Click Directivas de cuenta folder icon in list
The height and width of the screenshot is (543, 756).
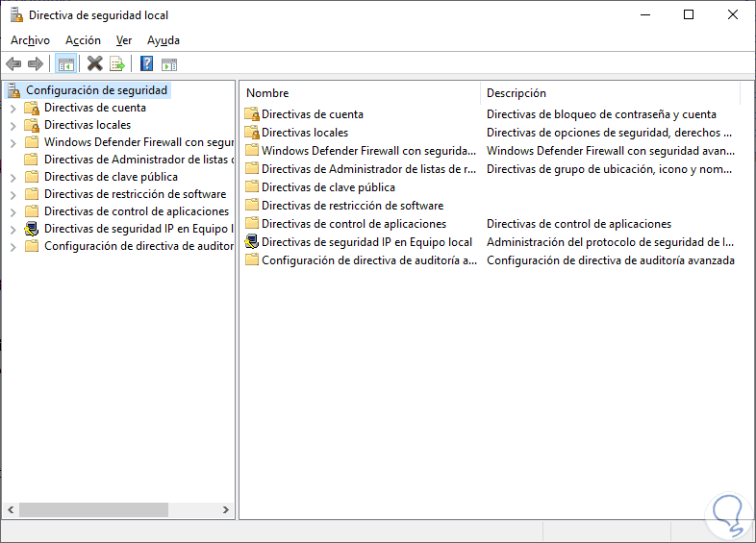coord(252,114)
